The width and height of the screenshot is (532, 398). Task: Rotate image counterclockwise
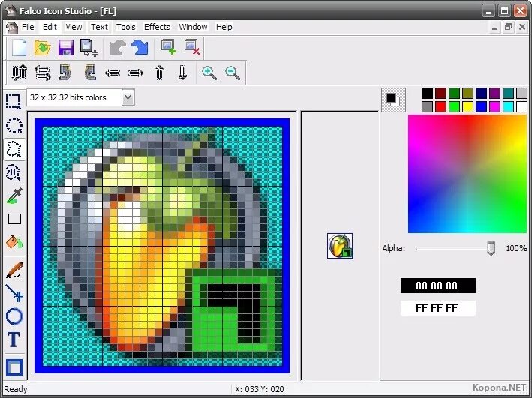point(65,72)
